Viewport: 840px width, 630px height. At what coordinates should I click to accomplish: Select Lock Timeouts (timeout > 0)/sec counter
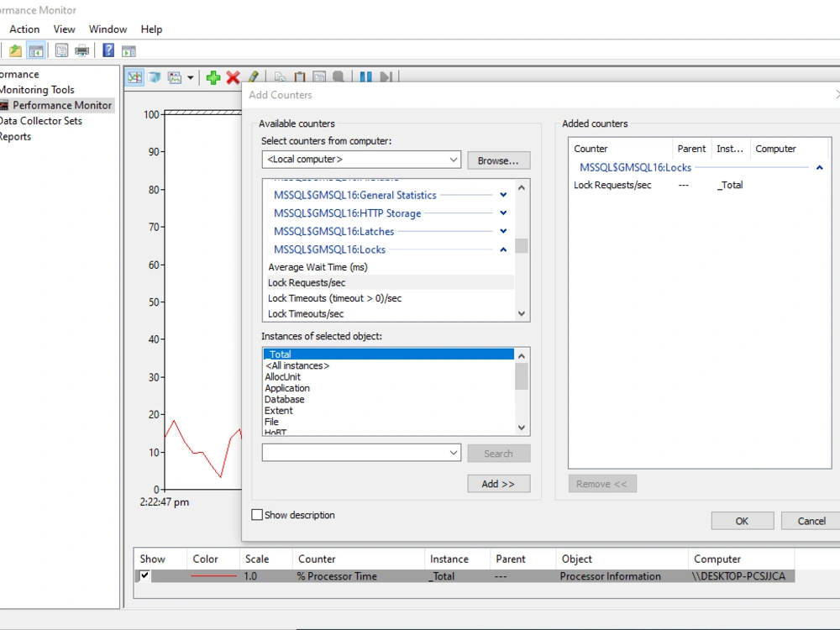pyautogui.click(x=334, y=298)
